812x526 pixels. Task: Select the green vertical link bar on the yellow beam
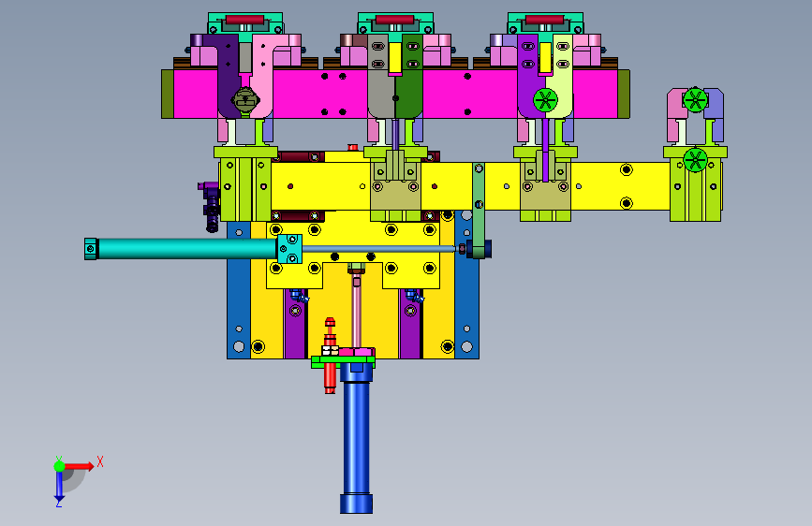click(479, 210)
